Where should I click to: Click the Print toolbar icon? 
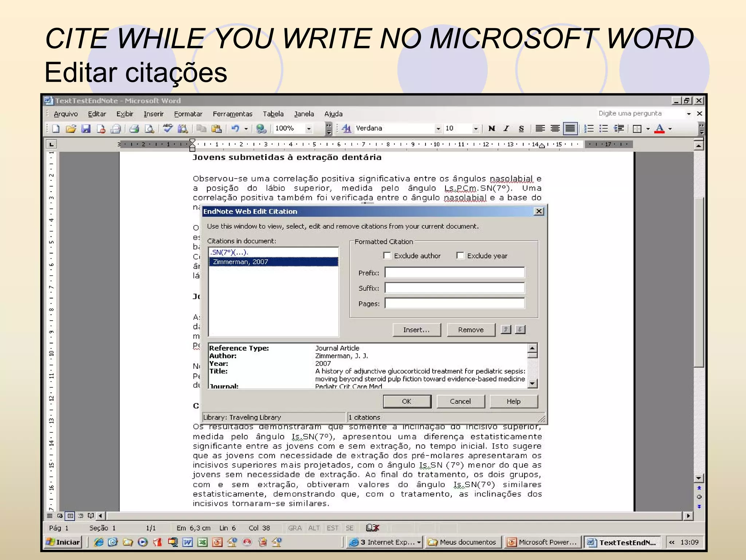click(134, 129)
